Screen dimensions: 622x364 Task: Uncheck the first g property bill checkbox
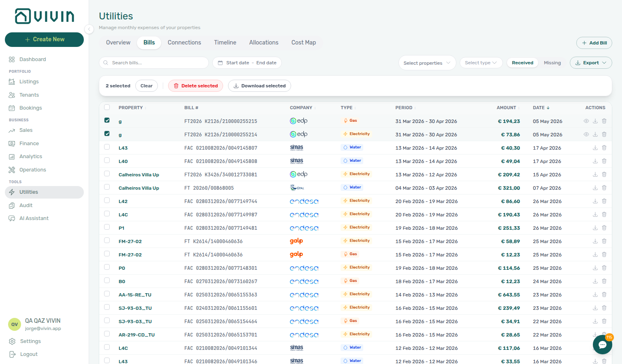[x=107, y=120]
